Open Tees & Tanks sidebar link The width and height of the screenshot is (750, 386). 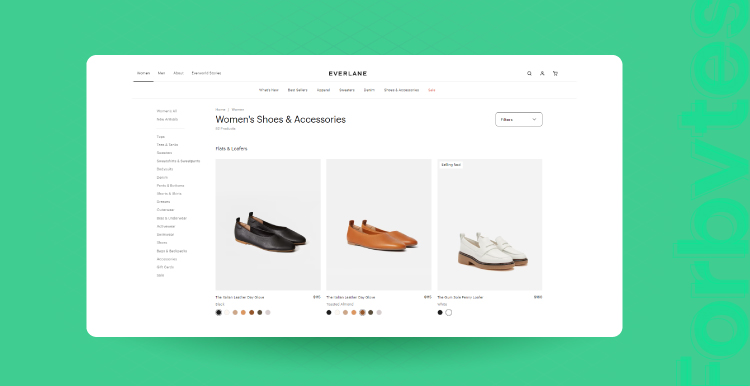point(167,144)
